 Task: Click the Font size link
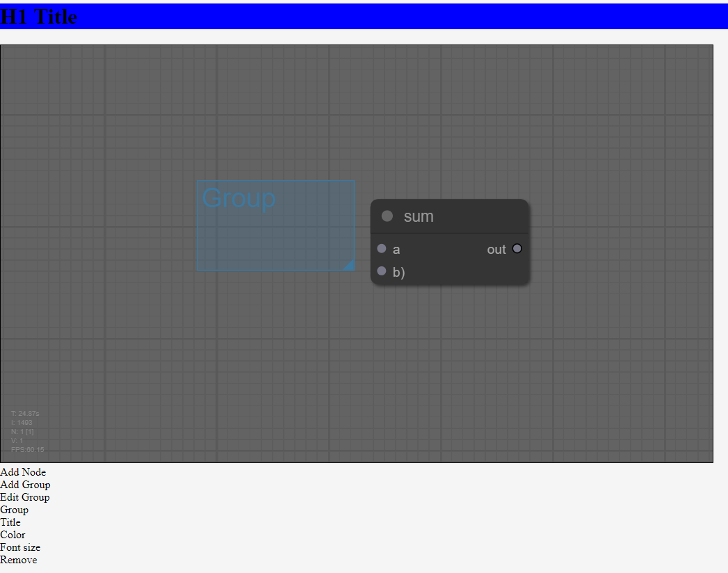pyautogui.click(x=20, y=547)
